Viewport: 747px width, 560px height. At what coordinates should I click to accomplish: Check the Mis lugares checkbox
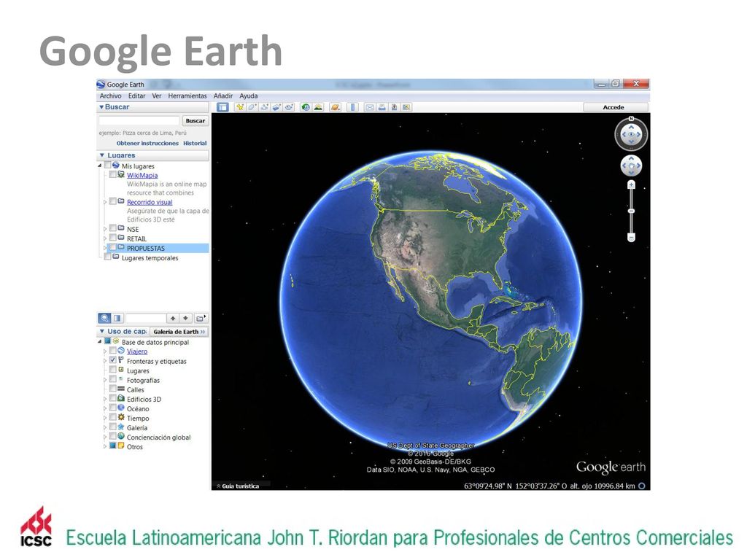[x=108, y=166]
